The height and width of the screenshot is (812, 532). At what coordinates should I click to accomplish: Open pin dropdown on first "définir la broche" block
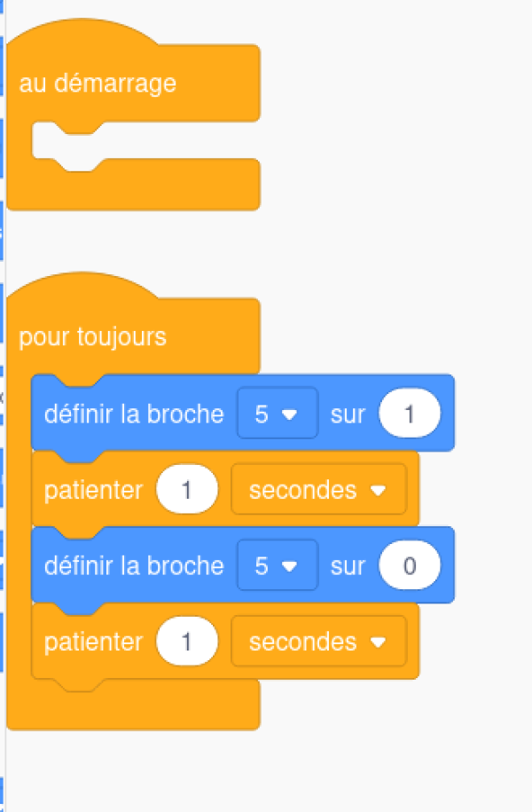coord(277,414)
